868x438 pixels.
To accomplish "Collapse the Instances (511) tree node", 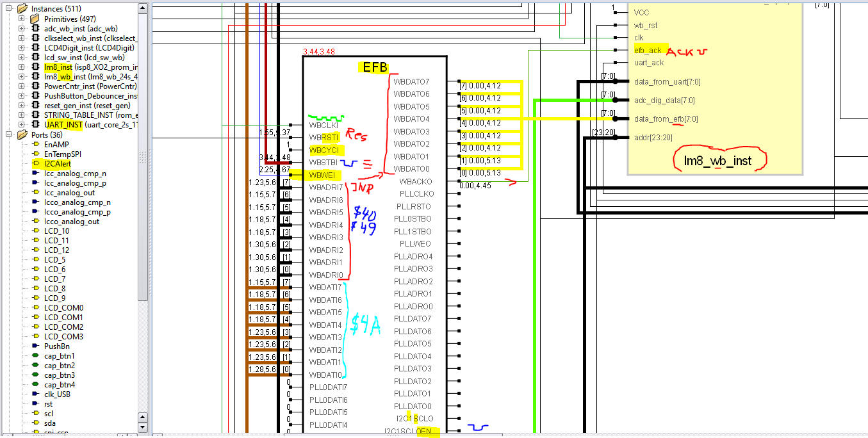I will [9, 9].
